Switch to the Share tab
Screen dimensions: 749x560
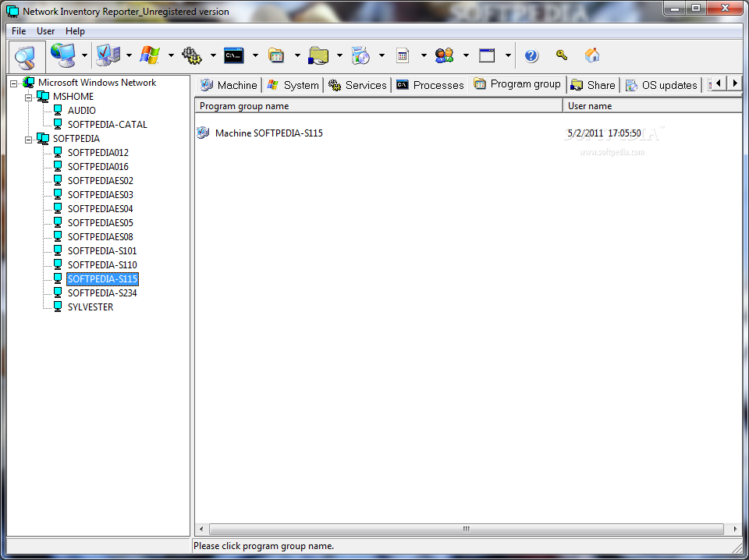coord(593,85)
